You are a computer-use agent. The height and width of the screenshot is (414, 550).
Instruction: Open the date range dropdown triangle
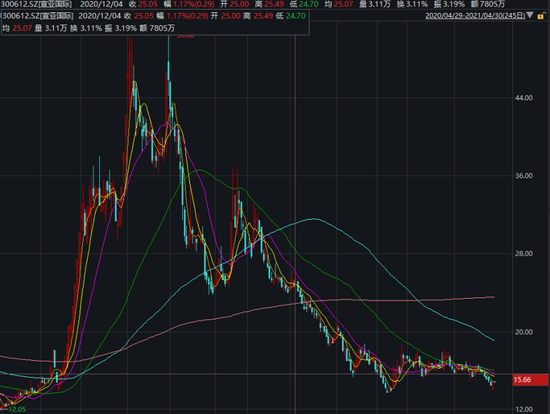pyautogui.click(x=530, y=15)
